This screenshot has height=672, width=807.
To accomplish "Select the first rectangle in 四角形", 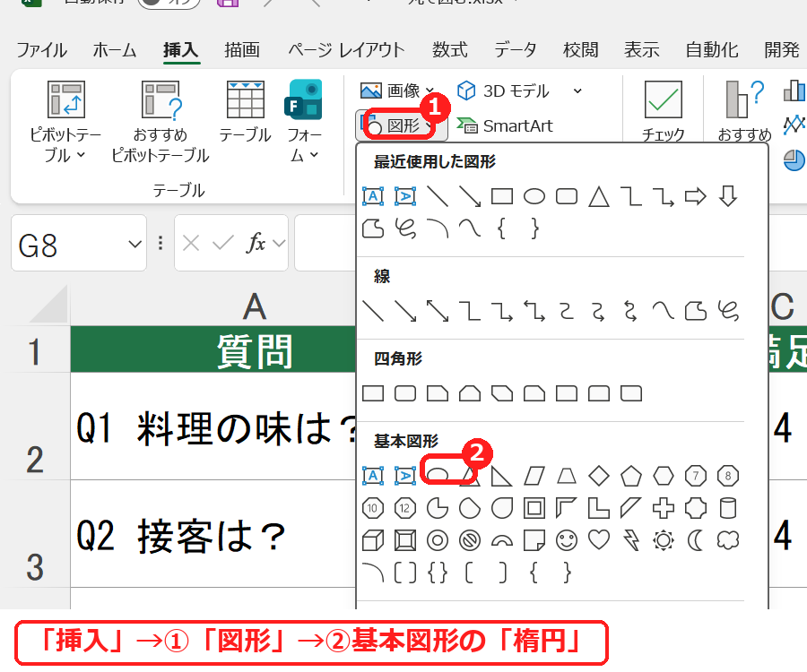I will [x=373, y=394].
